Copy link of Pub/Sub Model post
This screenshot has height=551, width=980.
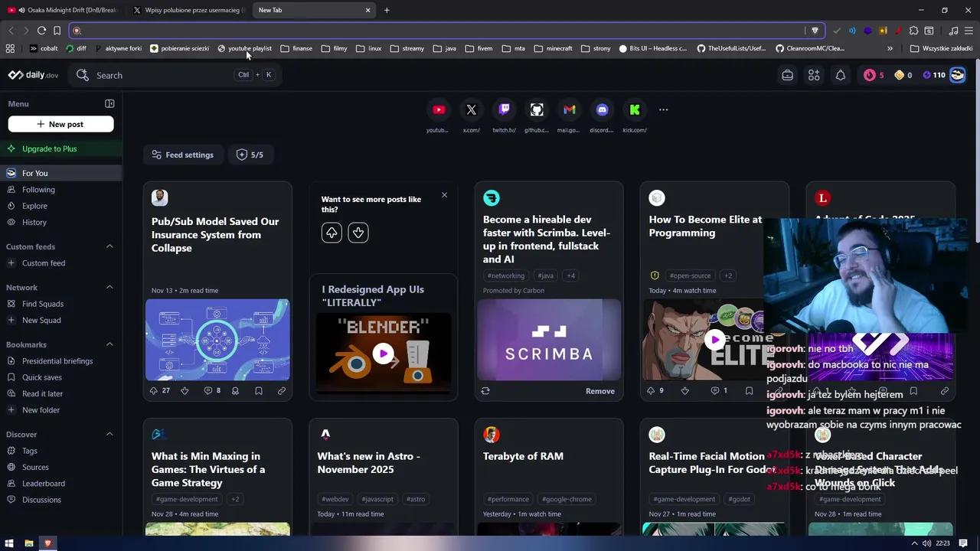click(282, 390)
